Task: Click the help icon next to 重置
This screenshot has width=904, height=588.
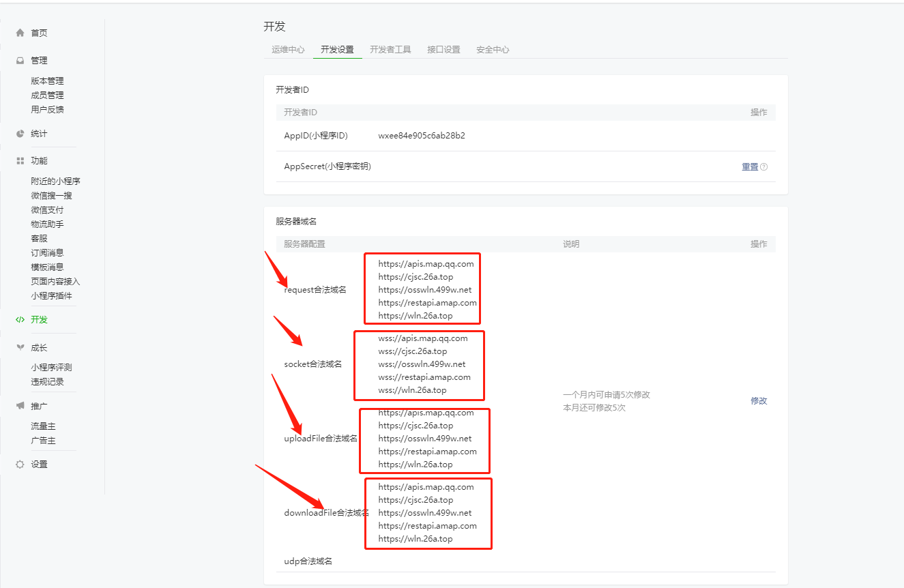Action: [x=763, y=167]
